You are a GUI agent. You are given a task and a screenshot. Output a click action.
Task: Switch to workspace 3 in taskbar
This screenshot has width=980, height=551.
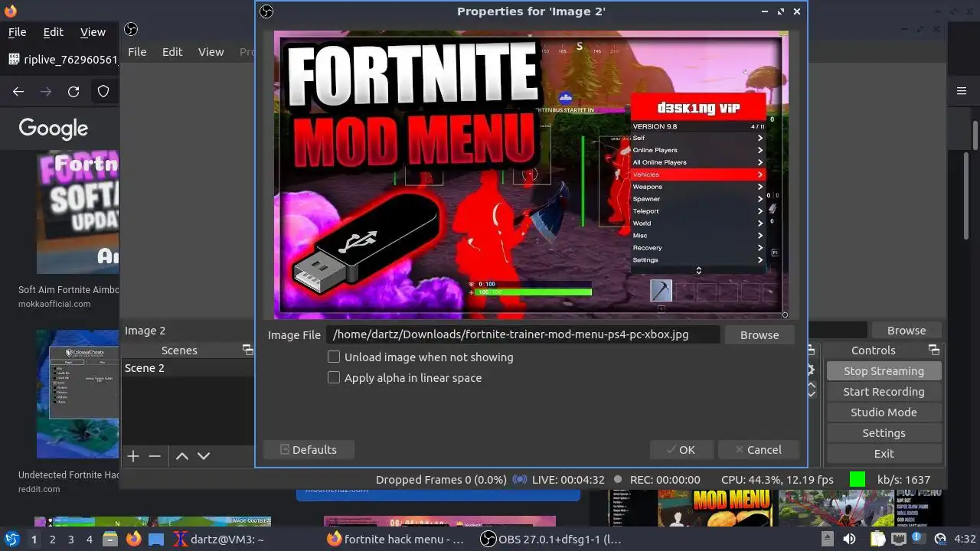tap(71, 539)
